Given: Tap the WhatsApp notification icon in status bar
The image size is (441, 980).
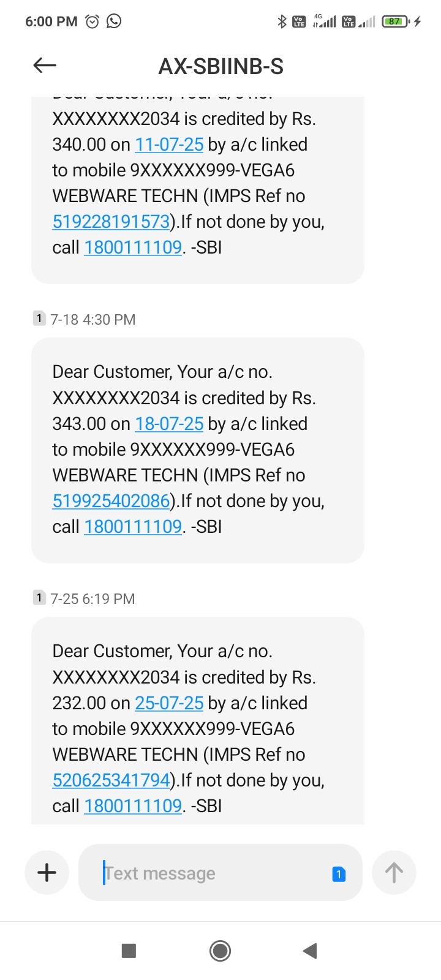Looking at the screenshot, I should [x=114, y=21].
